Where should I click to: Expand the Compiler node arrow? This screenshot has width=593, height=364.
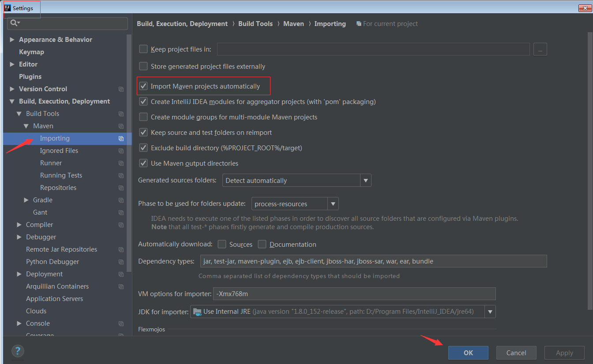point(19,225)
